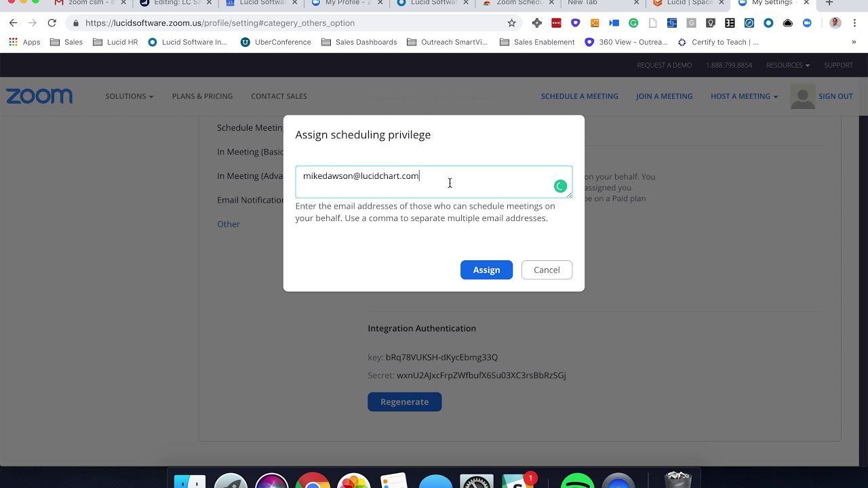
Task: Open the Apps bookmark shortcut
Action: click(24, 42)
